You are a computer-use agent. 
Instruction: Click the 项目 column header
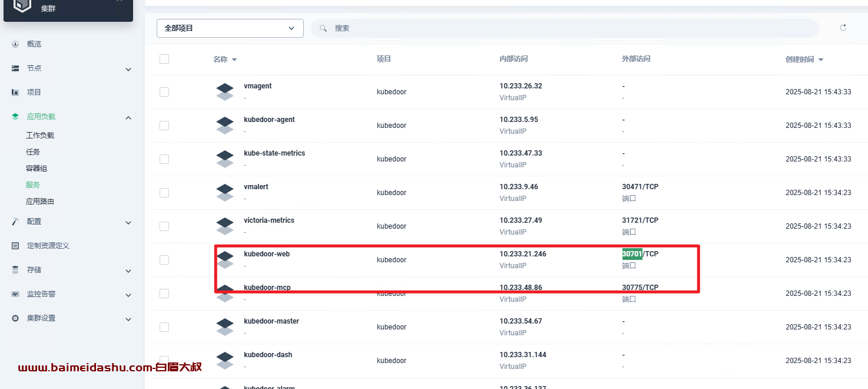point(384,59)
